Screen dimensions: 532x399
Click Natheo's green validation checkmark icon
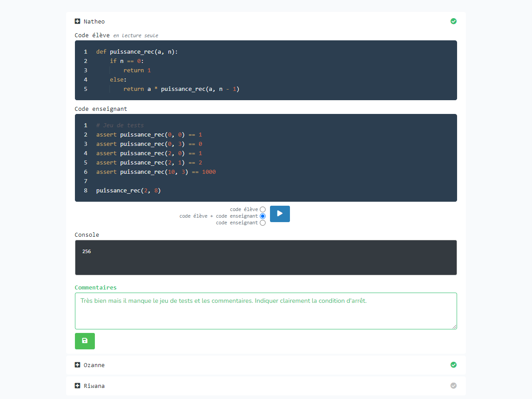[x=453, y=21]
